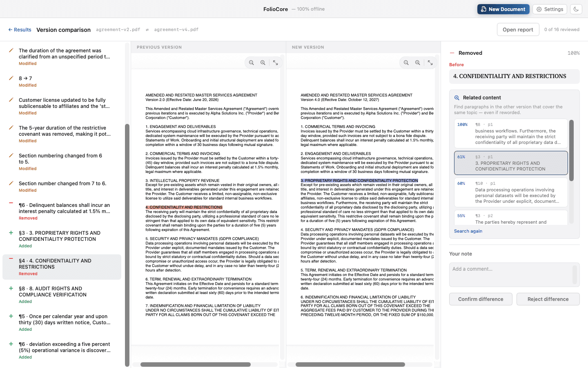Screen dimensions: 588x368
Task: Click highlighted '3. PROPRIETARY RIGHTS' heading in new version
Action: (x=359, y=180)
